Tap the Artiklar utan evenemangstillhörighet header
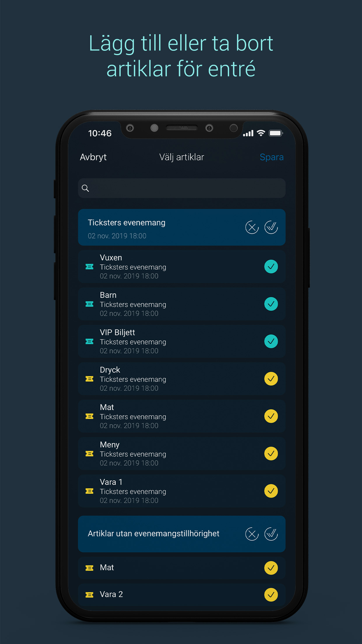Viewport: 362px width, 644px height. point(182,534)
